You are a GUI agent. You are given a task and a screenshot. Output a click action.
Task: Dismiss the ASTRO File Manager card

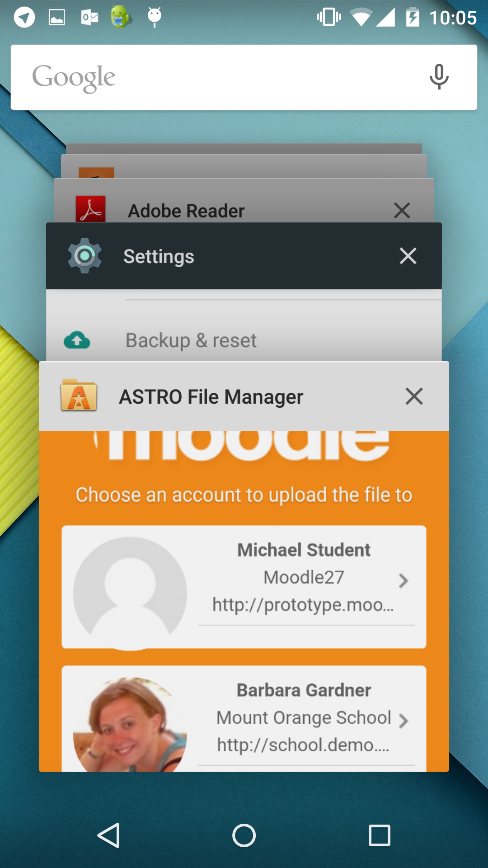[414, 396]
